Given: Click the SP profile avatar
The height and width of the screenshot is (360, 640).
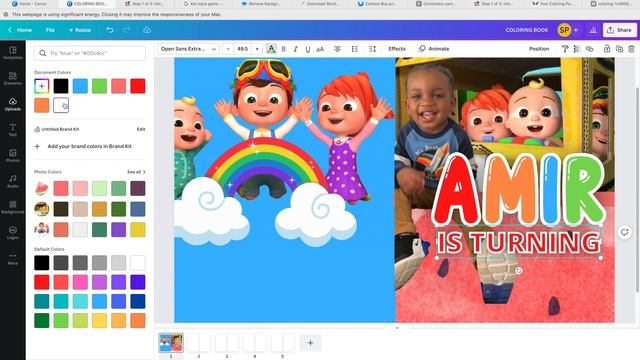Looking at the screenshot, I should (564, 30).
